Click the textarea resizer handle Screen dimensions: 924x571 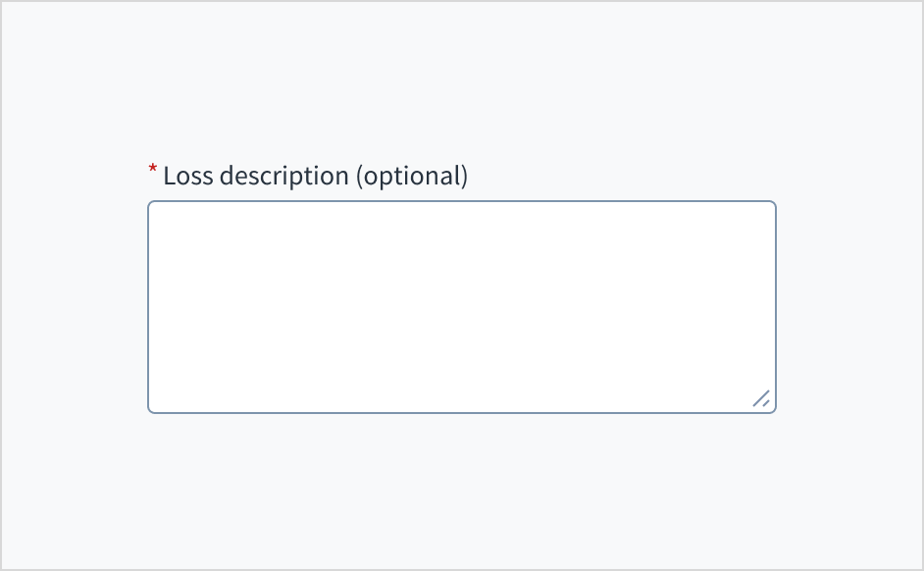click(x=760, y=398)
